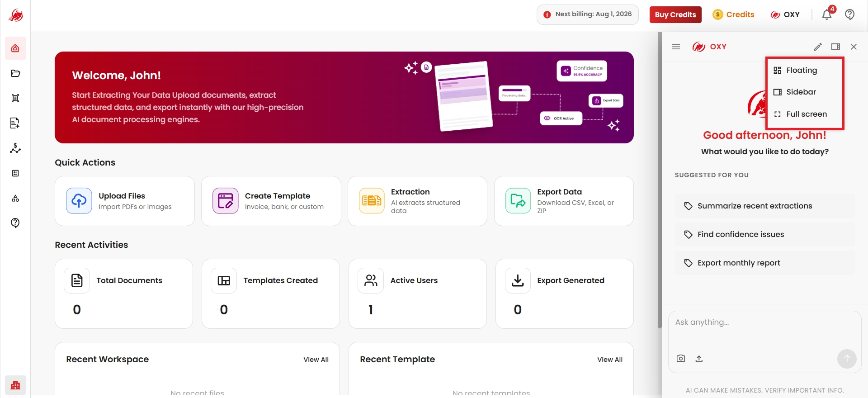Open the list panel sidebar icon
The height and width of the screenshot is (398, 868).
coord(15,173)
